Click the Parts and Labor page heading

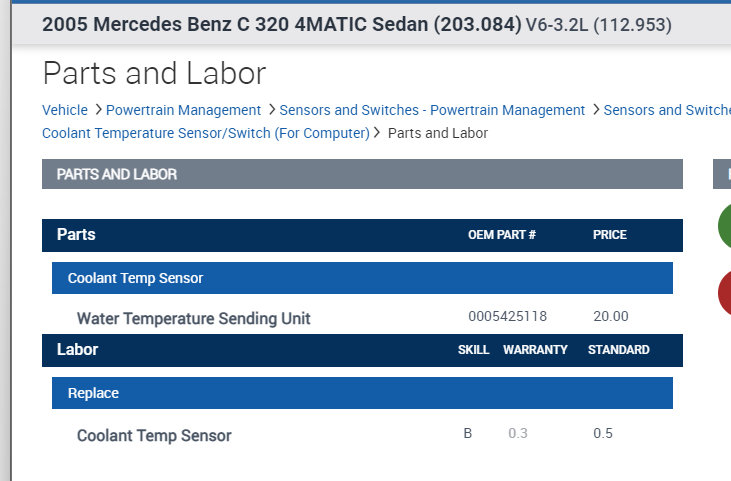(155, 73)
